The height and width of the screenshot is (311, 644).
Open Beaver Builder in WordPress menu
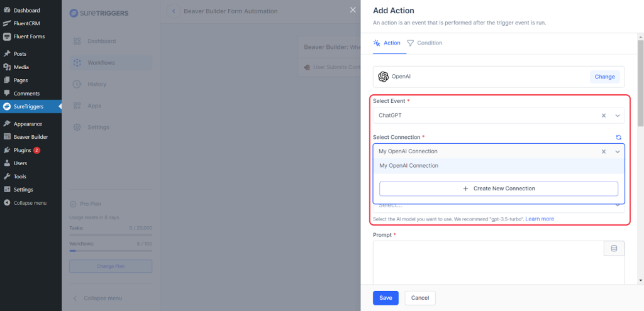coord(30,137)
